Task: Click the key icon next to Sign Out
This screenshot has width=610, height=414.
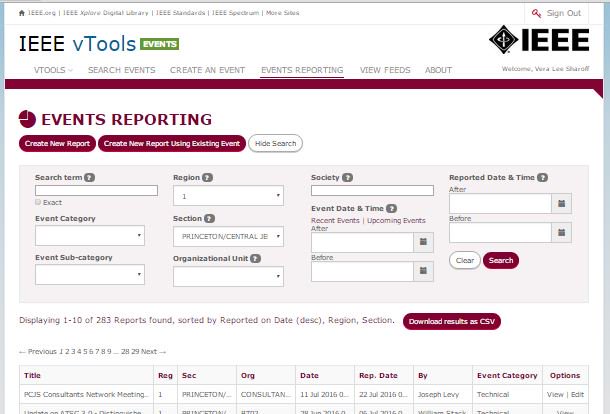Action: click(x=536, y=13)
